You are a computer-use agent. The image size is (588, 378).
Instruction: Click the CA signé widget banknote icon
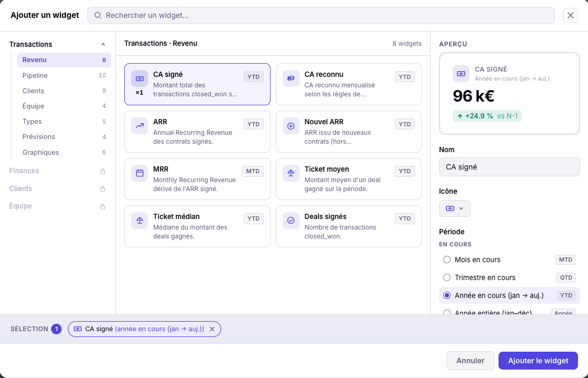(139, 78)
